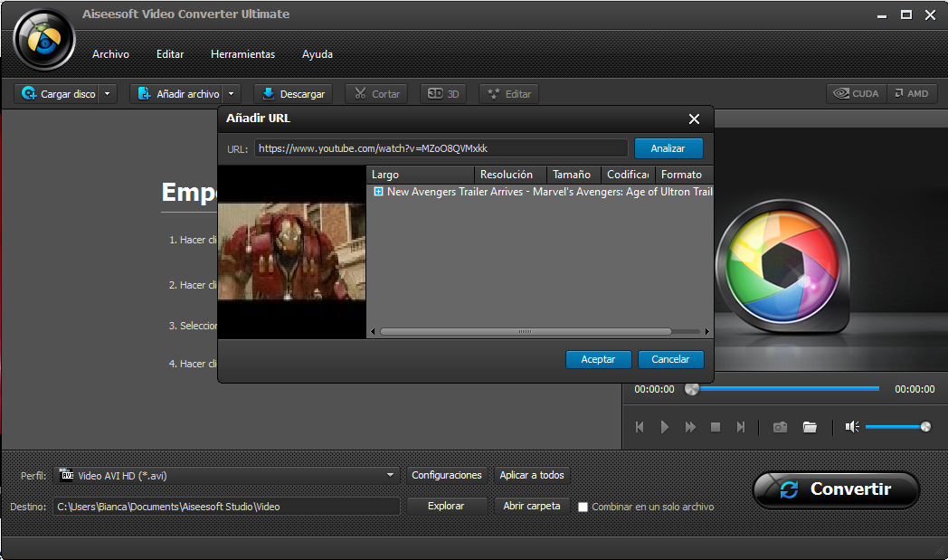Click the Añadir archivo button

click(x=177, y=94)
